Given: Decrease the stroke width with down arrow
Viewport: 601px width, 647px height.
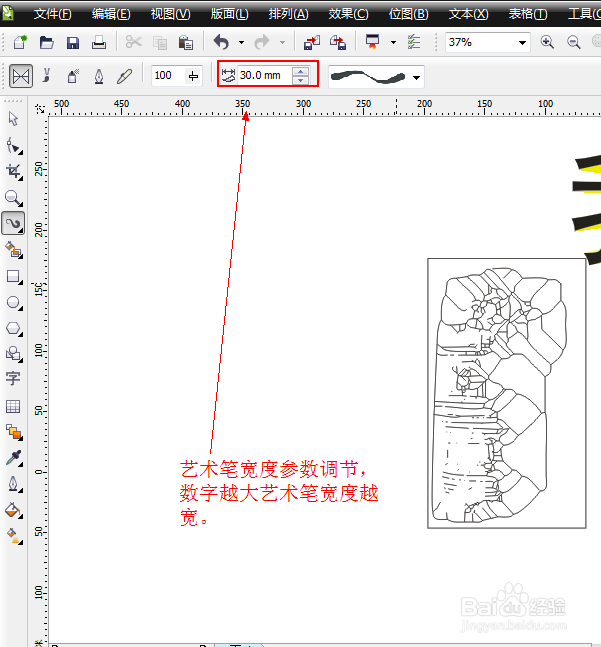Looking at the screenshot, I should (300, 80).
